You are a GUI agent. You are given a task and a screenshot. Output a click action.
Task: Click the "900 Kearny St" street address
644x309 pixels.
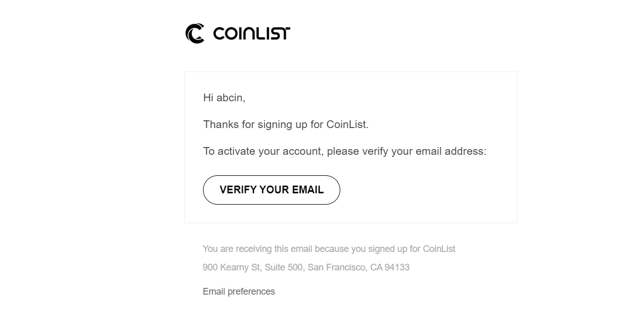[x=231, y=267]
